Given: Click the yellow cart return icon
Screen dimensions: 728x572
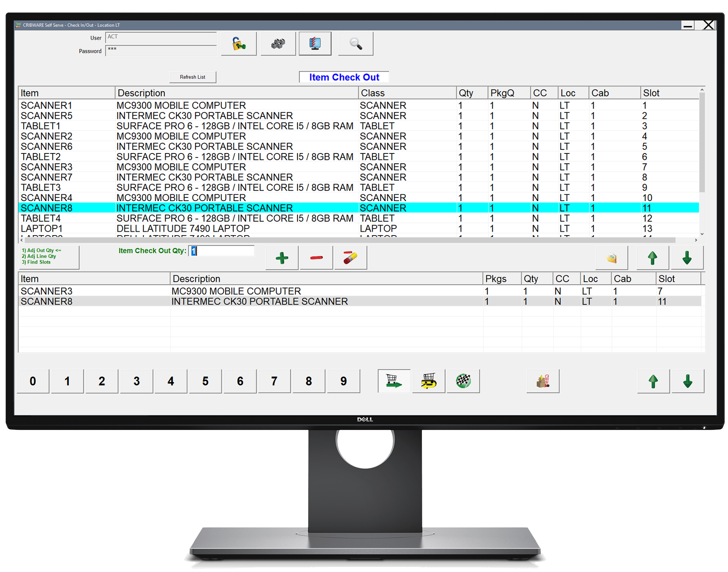Looking at the screenshot, I should [x=429, y=381].
